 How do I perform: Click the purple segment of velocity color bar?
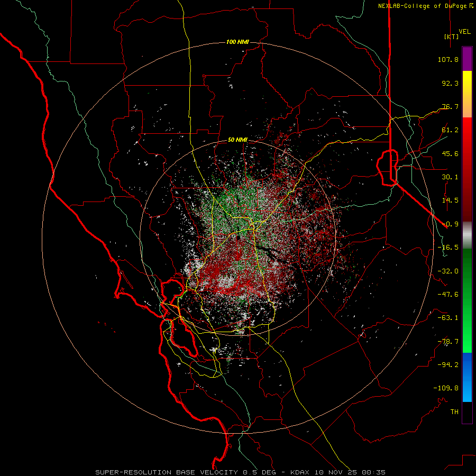[x=467, y=59]
